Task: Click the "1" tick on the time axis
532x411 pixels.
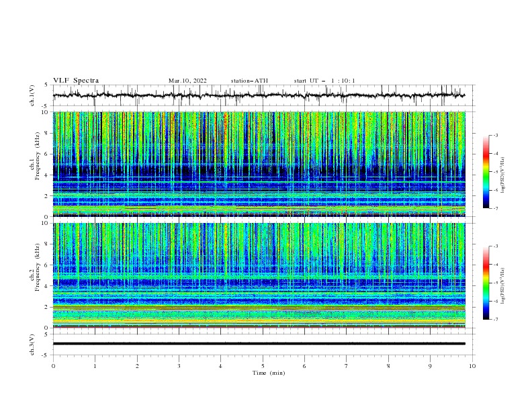Action: (95, 366)
